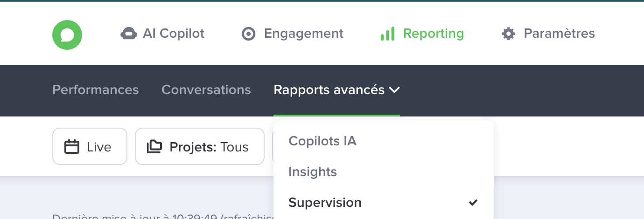Collapse the Rapports avancés chevron arrow
Viewport: 644px width, 219px height.
pyautogui.click(x=394, y=90)
